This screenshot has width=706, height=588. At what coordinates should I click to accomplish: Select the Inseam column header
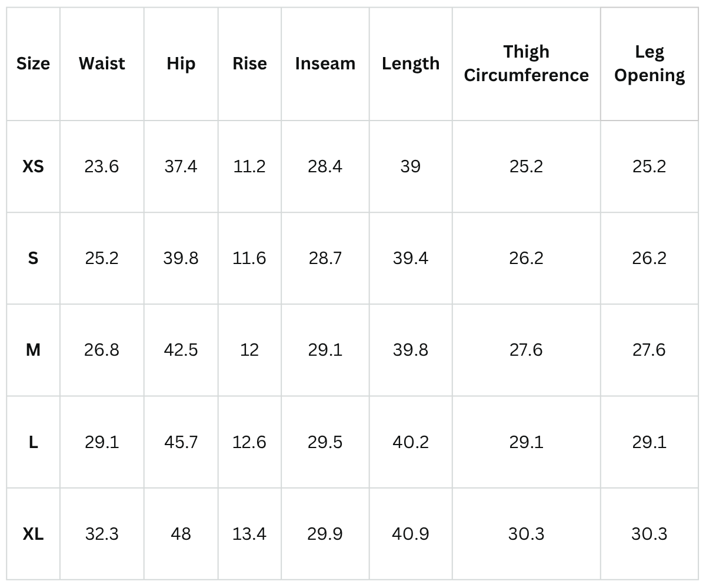325,64
